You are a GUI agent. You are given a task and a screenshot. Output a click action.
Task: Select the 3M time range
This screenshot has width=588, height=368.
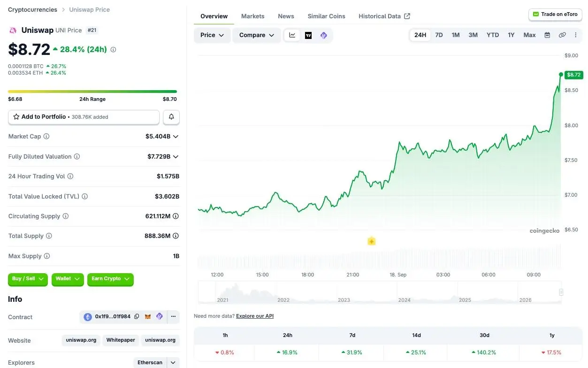[x=473, y=35]
